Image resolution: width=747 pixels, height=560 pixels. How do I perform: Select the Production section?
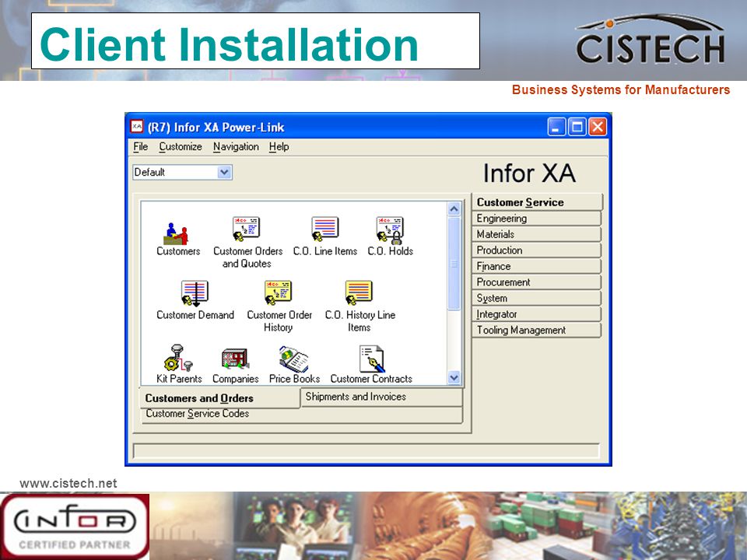tap(536, 250)
